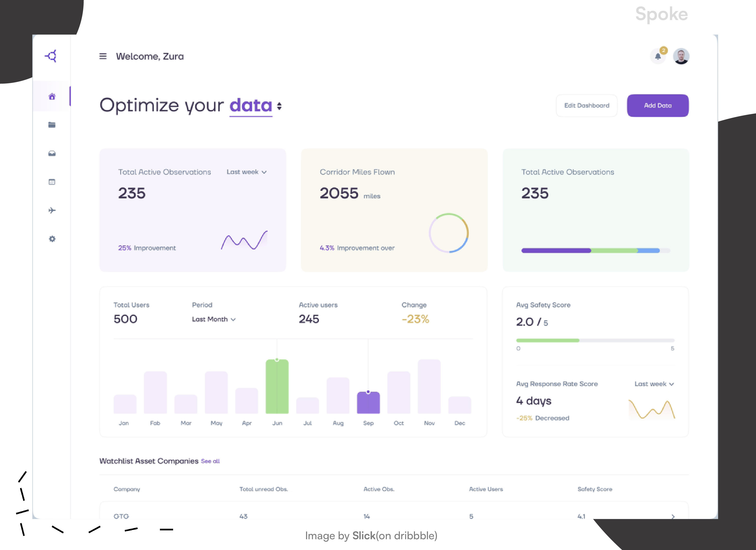Open the calendar icon in the sidebar

coord(52,182)
